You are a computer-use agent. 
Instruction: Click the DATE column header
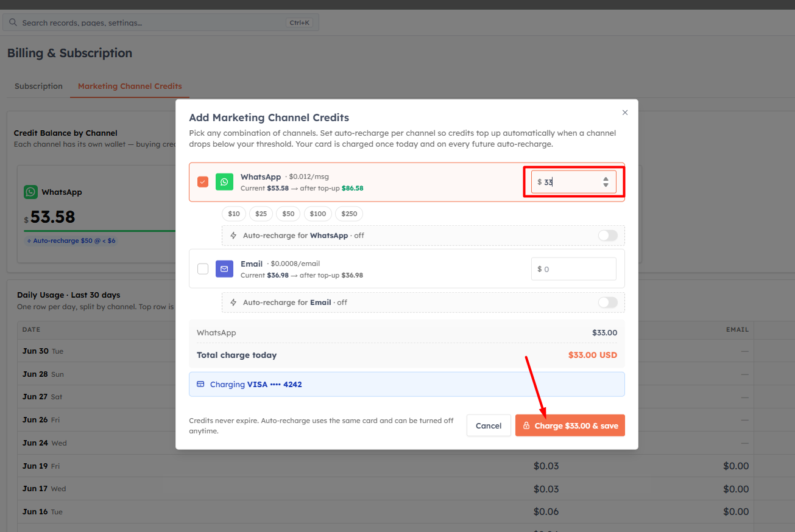pos(31,329)
